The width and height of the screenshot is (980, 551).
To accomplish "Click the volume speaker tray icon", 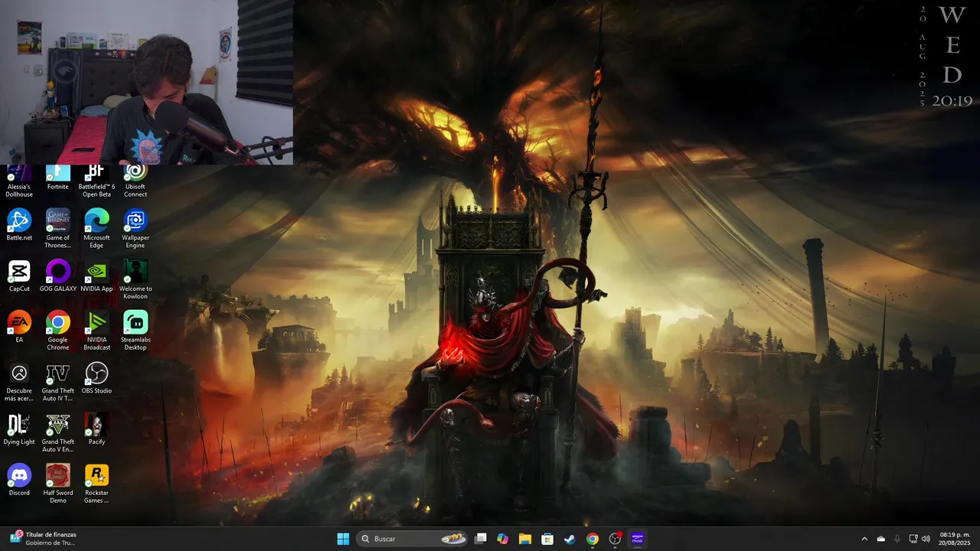I will click(926, 539).
